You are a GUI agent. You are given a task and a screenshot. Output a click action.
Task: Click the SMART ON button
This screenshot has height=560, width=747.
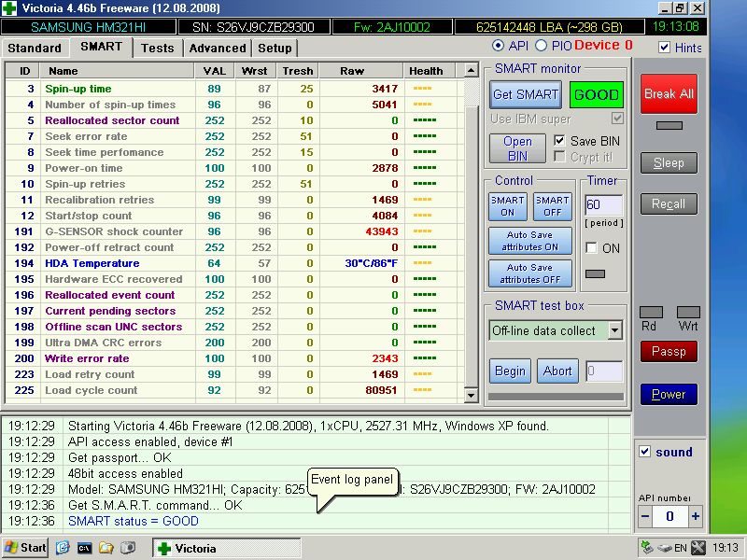[508, 206]
